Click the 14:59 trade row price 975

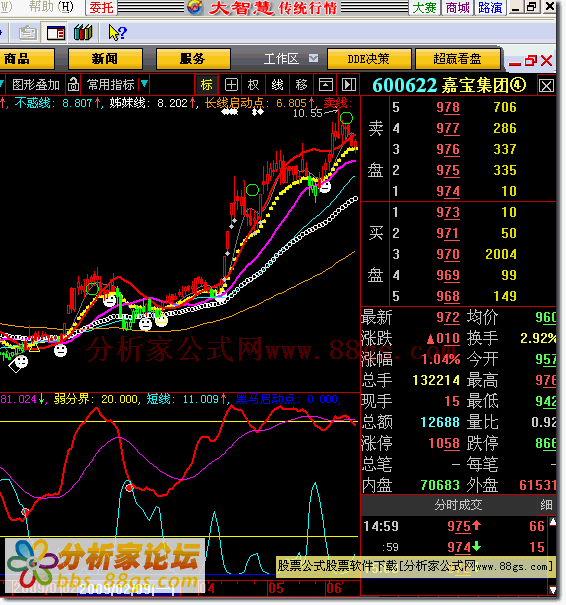pyautogui.click(x=459, y=526)
